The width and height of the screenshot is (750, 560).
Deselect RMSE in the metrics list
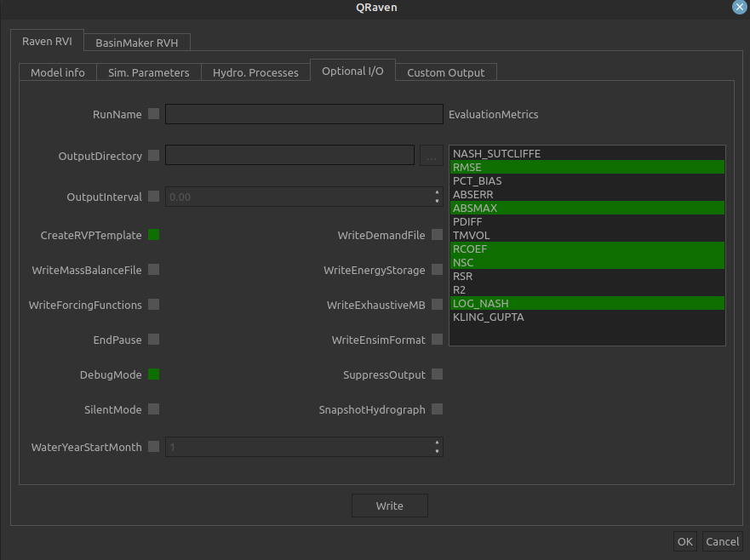coord(587,168)
